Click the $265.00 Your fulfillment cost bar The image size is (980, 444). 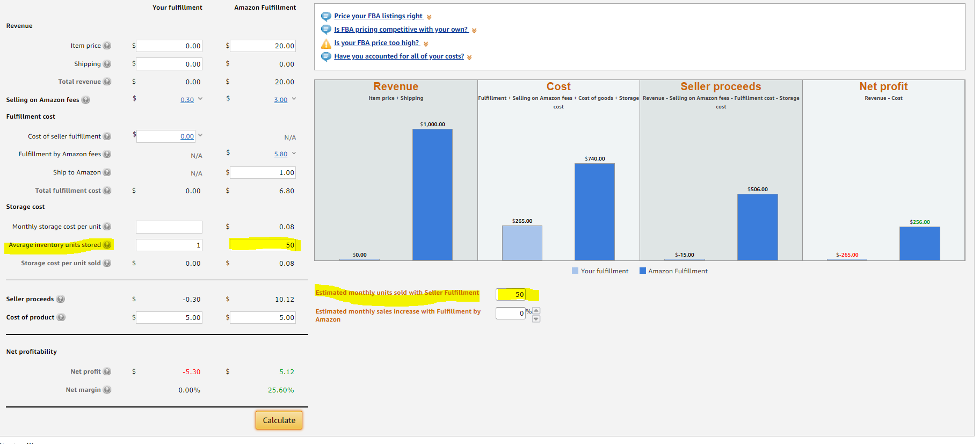pos(522,243)
